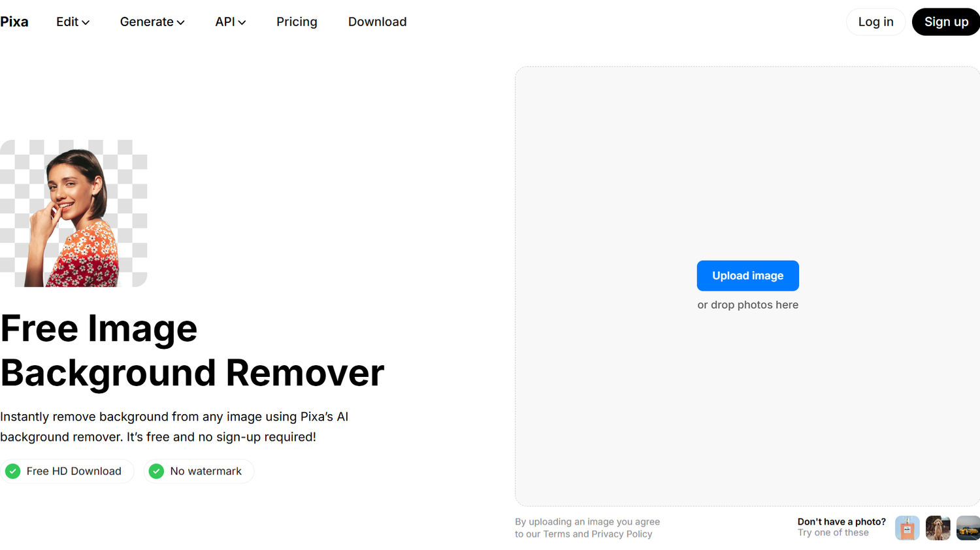Click the woman preview image with transparent background
980x550 pixels.
[73, 214]
